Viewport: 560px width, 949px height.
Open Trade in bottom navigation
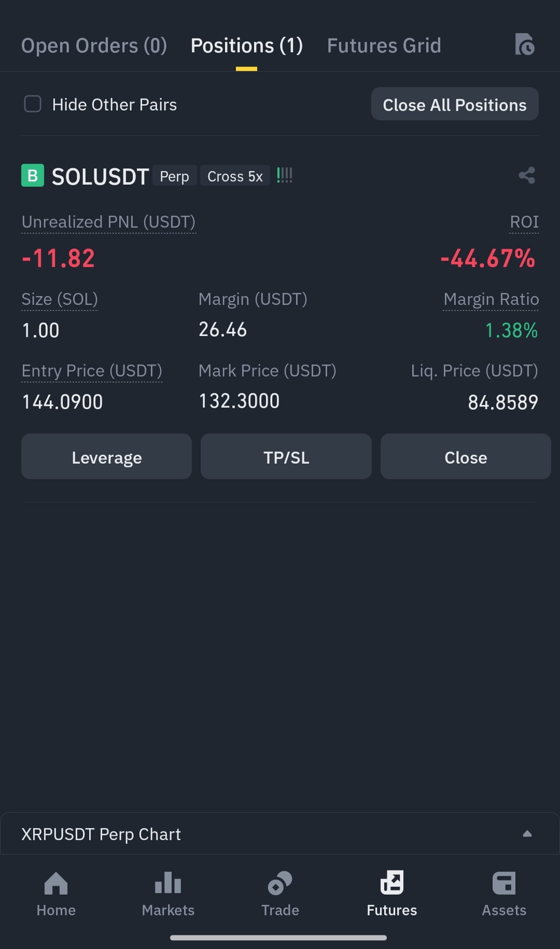tap(280, 894)
